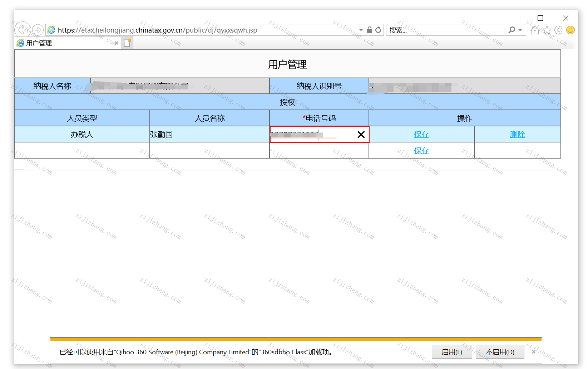The width and height of the screenshot is (588, 369).
Task: Click the security lock icon in address bar
Action: (x=370, y=30)
